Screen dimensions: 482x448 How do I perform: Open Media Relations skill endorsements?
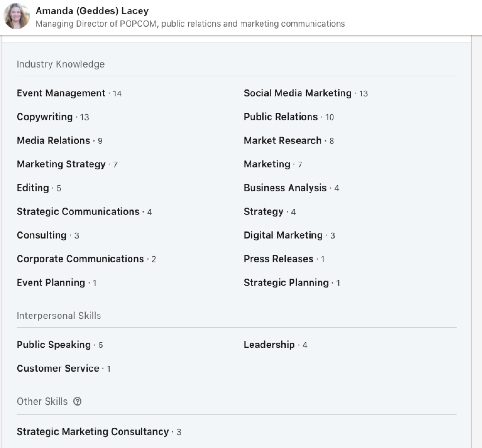(53, 141)
